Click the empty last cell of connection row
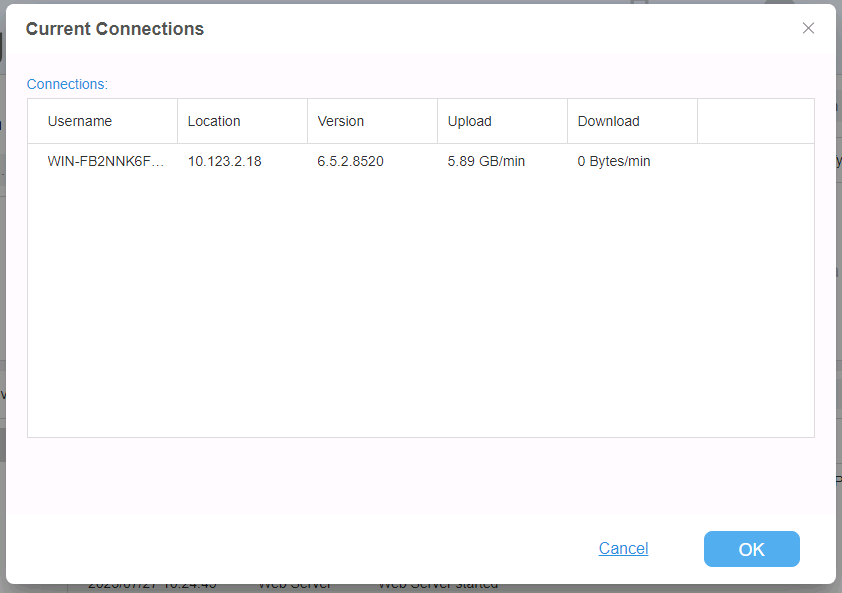This screenshot has height=593, width=842. (755, 161)
